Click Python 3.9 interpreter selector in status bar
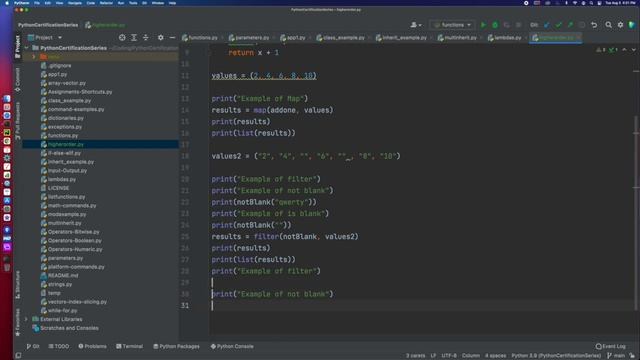This screenshot has width=640, height=360. 556,356
